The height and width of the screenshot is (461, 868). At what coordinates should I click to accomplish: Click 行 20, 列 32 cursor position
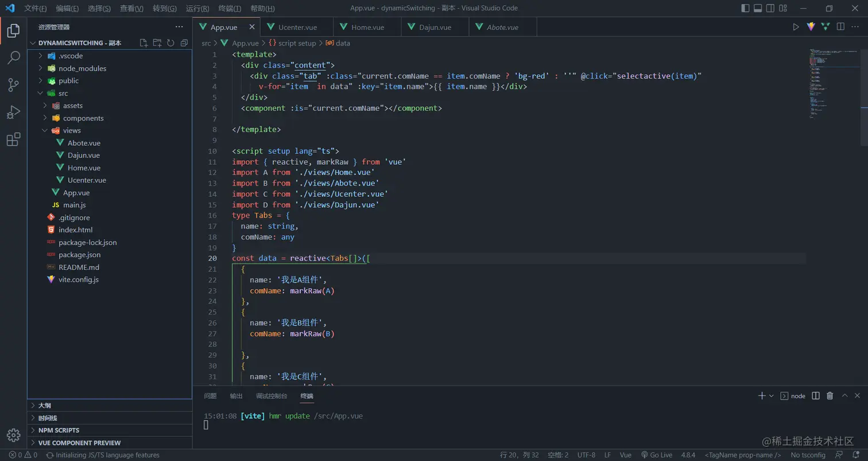click(x=520, y=455)
